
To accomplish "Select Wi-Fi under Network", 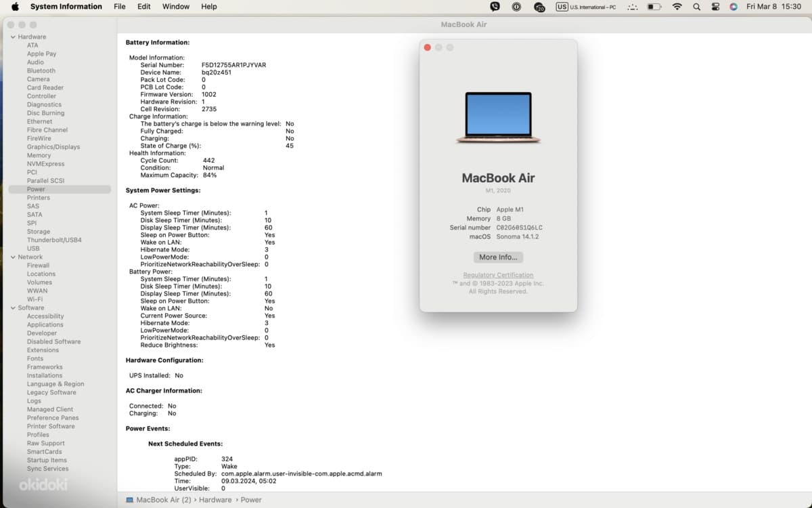I will 35,299.
